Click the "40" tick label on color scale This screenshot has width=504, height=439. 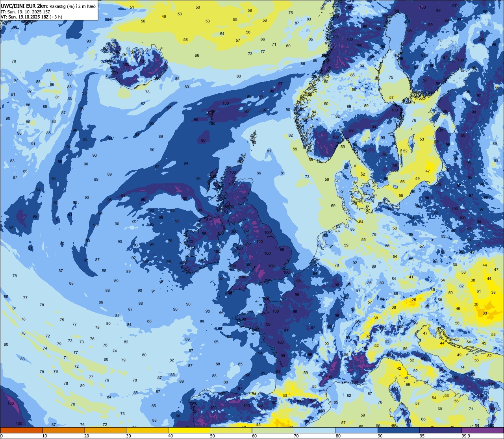coord(170,436)
